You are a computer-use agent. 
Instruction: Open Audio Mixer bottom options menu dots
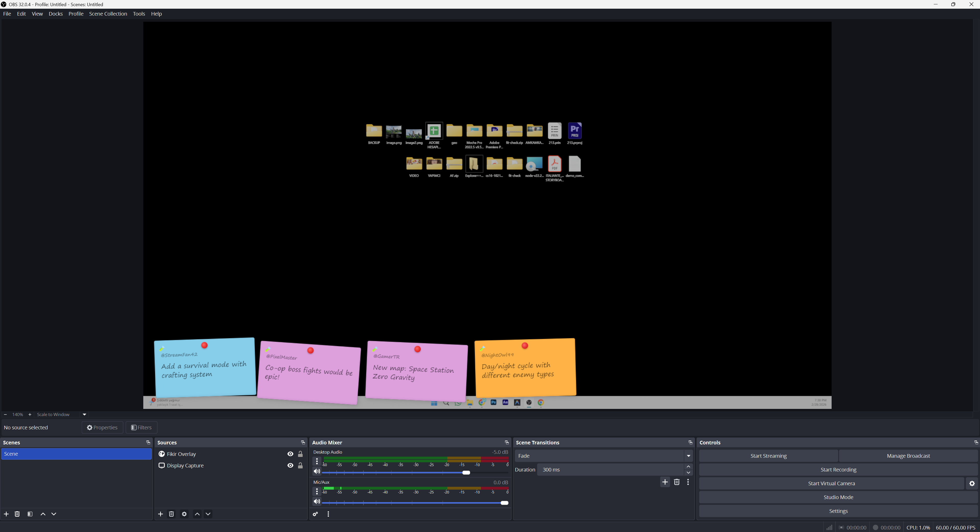328,514
